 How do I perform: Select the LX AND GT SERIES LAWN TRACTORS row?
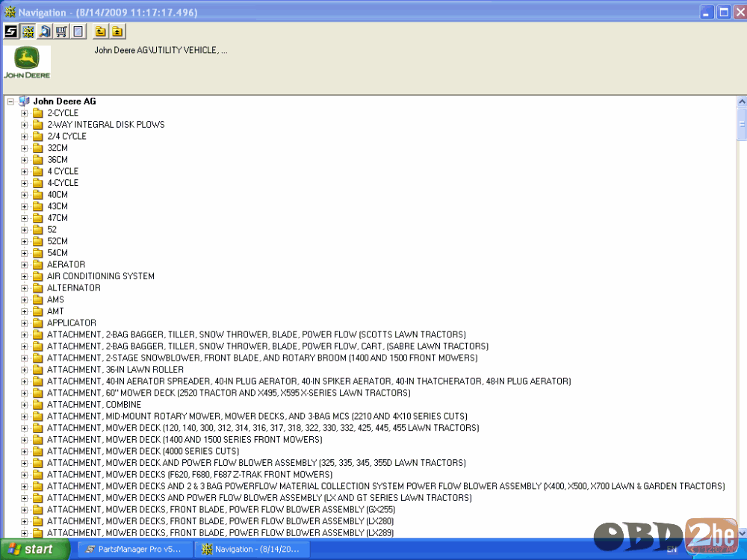pyautogui.click(x=259, y=498)
